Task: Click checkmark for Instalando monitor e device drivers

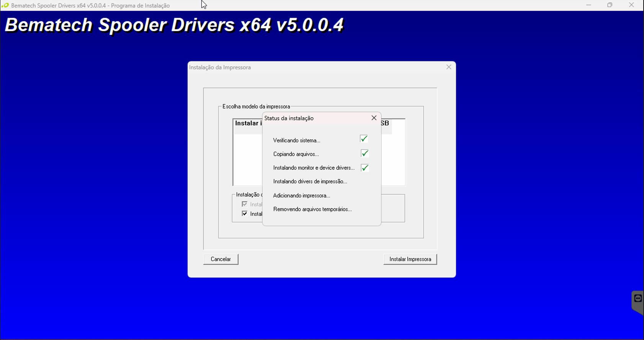Action: click(x=364, y=168)
